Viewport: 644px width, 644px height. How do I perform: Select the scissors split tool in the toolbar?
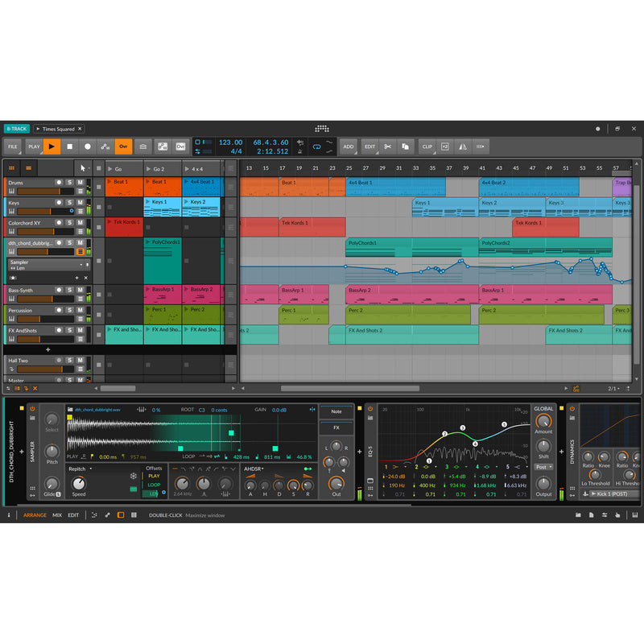pos(387,147)
